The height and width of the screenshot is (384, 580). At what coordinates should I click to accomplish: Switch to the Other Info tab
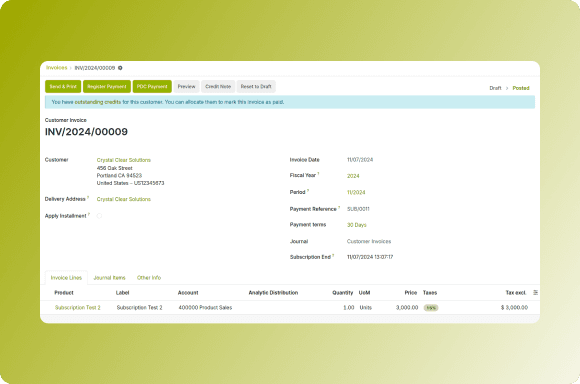tap(149, 278)
